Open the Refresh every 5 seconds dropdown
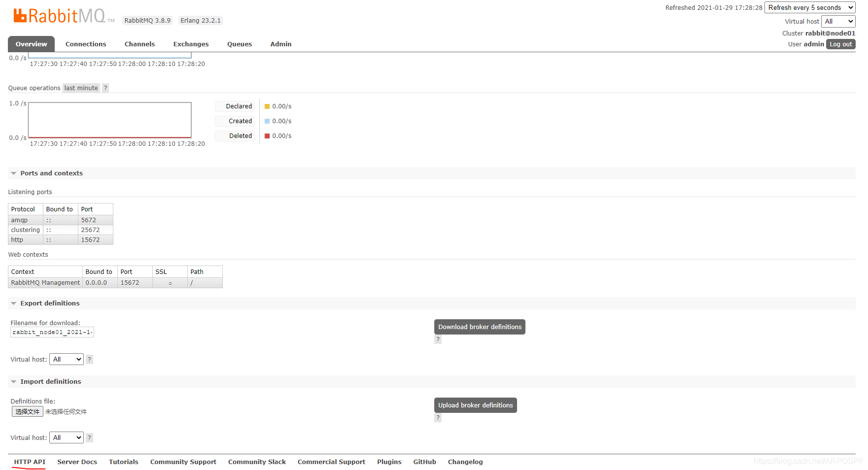The height and width of the screenshot is (470, 868). (x=809, y=7)
